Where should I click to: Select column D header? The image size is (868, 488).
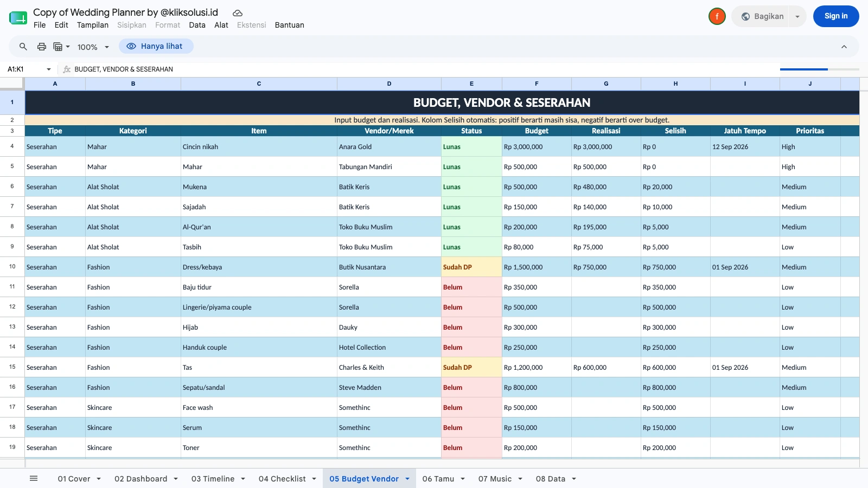click(389, 84)
